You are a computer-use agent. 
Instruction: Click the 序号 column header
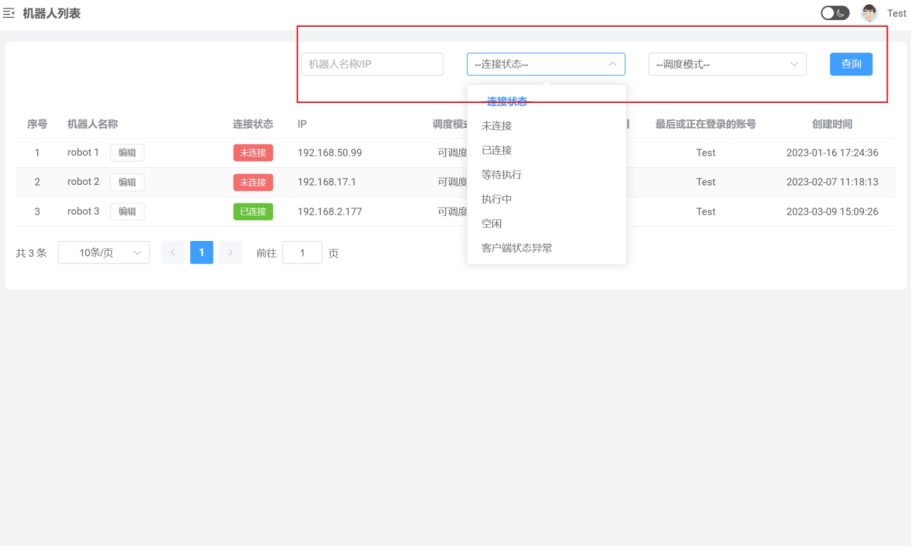coord(37,124)
